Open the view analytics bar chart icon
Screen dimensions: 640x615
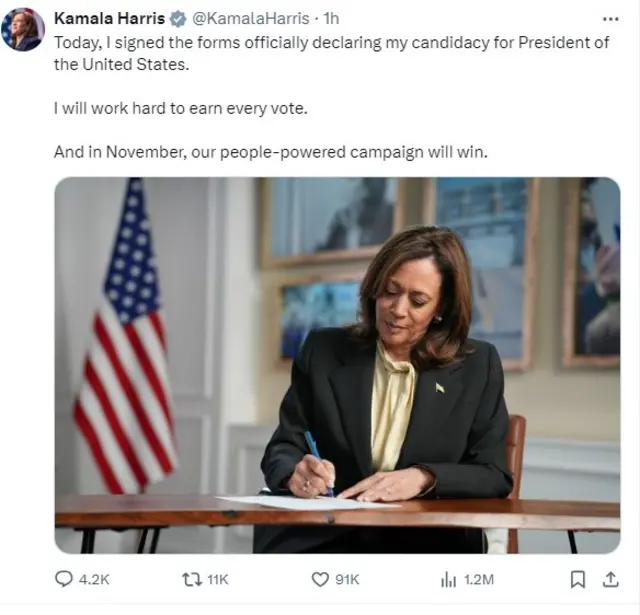coord(449,579)
